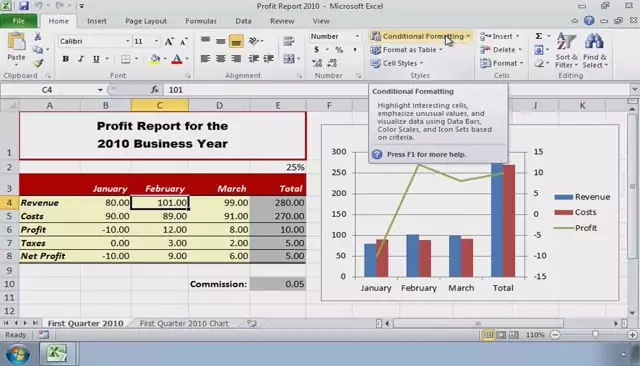Click the Fill down icon in Editing
Screen dimensions: 640x366
tap(539, 50)
